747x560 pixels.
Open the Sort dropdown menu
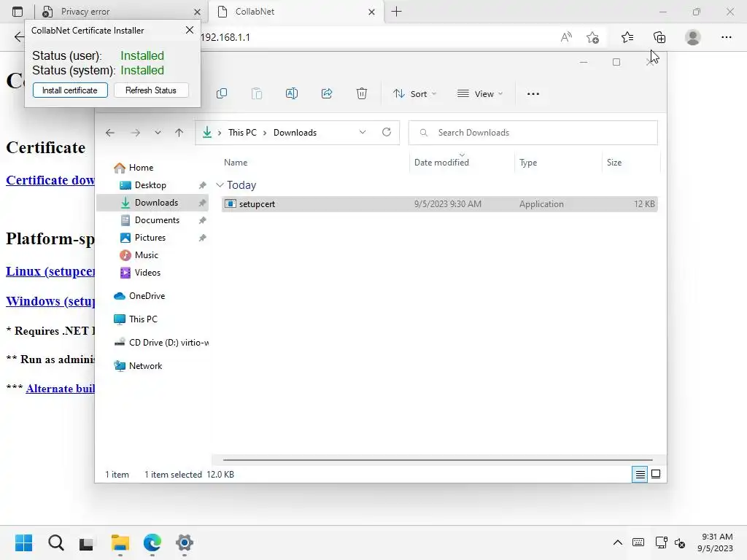coord(414,94)
